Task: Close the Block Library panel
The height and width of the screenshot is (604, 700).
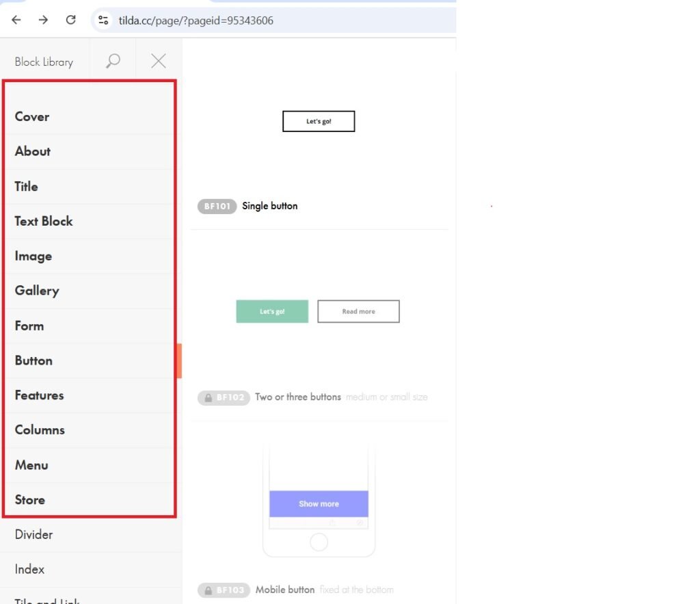Action: [x=159, y=62]
